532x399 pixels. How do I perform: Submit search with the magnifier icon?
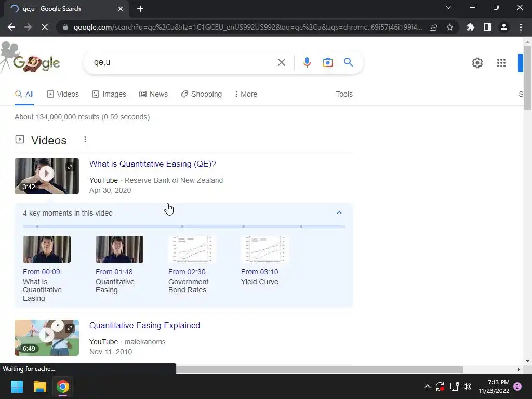click(349, 62)
